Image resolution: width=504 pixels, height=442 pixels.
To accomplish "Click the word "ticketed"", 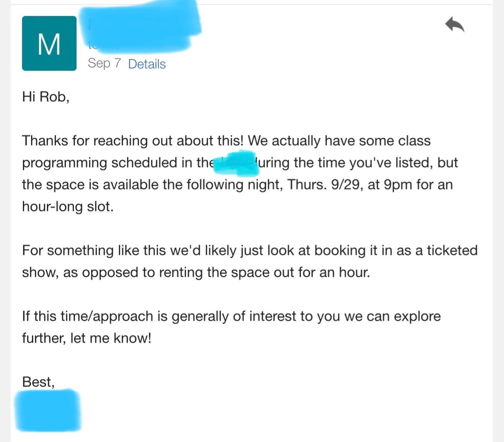I will [x=452, y=250].
